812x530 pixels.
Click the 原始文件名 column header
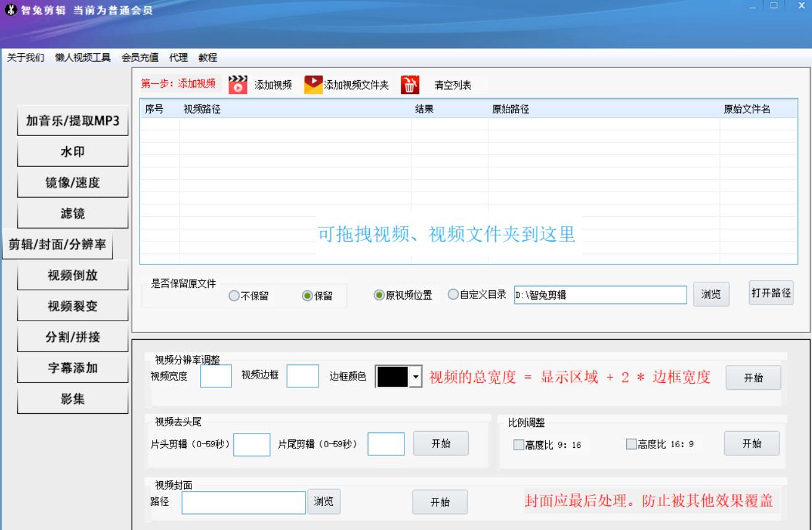pyautogui.click(x=758, y=109)
